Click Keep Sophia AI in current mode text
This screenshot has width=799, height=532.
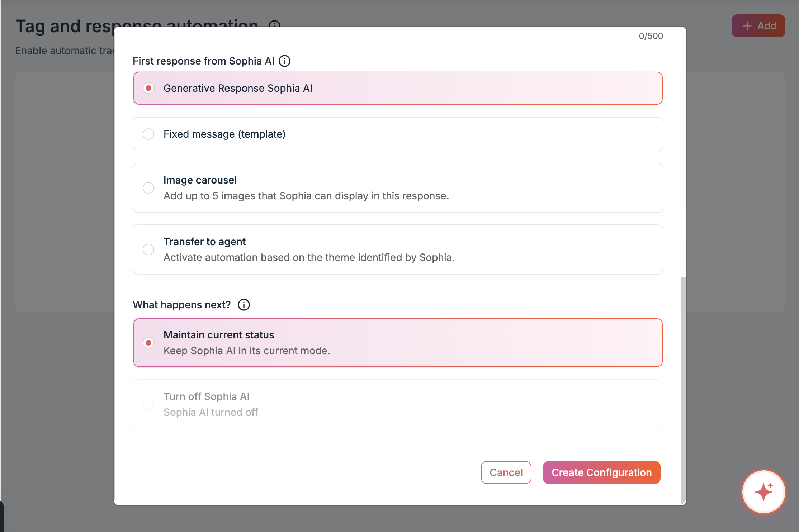pos(247,351)
